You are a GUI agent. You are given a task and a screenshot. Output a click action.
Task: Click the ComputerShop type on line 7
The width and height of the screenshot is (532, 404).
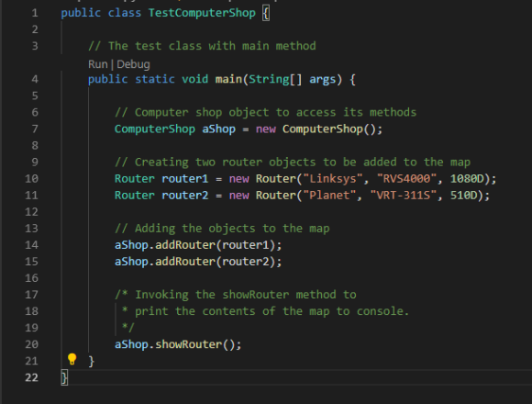point(155,129)
